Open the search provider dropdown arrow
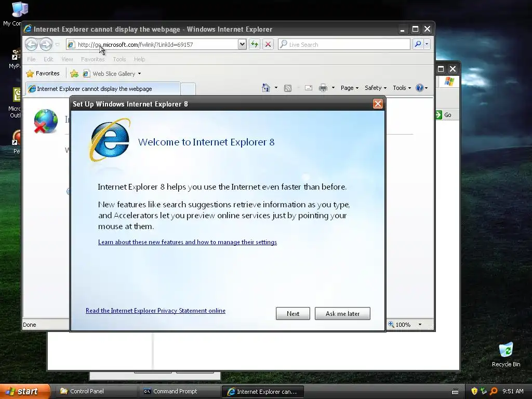The height and width of the screenshot is (399, 532). click(427, 45)
